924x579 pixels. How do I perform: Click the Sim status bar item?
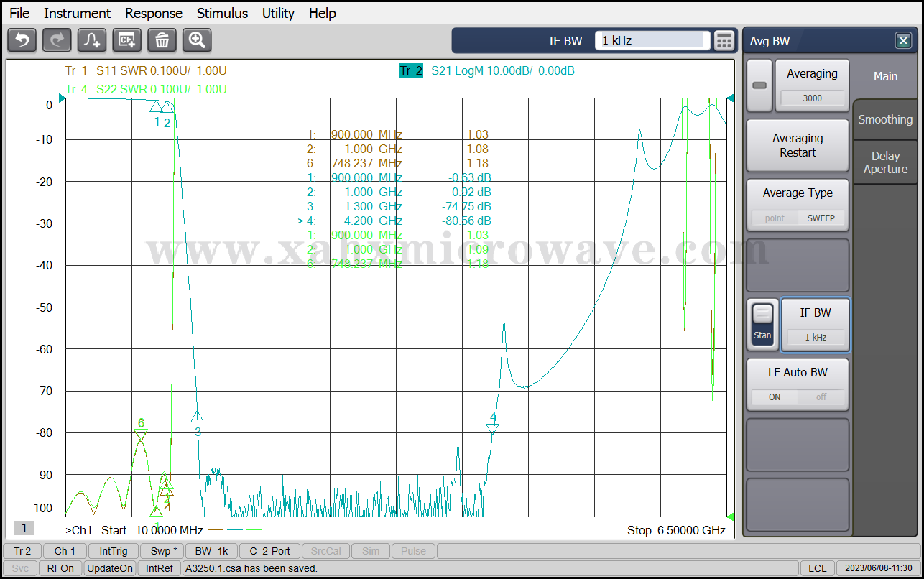pyautogui.click(x=371, y=551)
